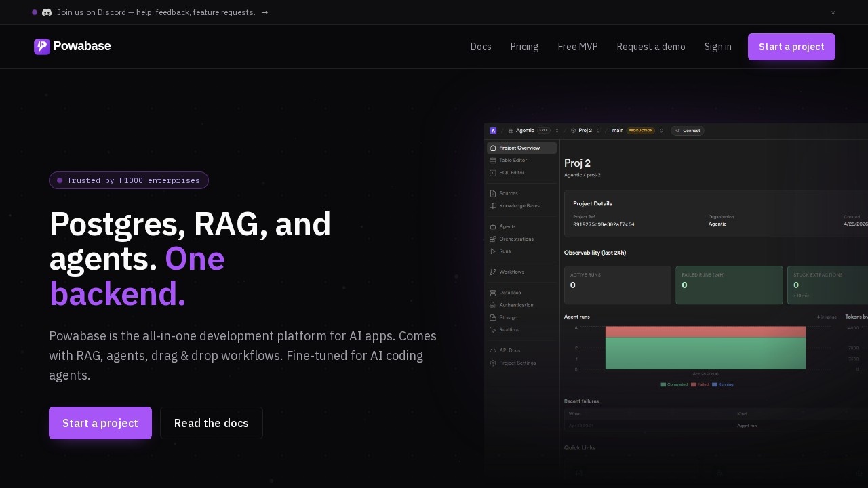
Task: Open the Sign in nav link
Action: click(718, 47)
